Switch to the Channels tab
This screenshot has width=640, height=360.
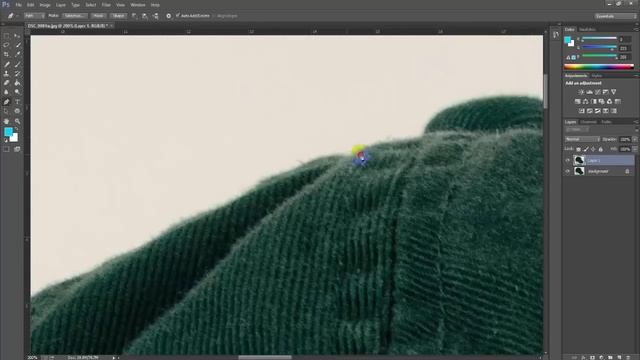[588, 122]
